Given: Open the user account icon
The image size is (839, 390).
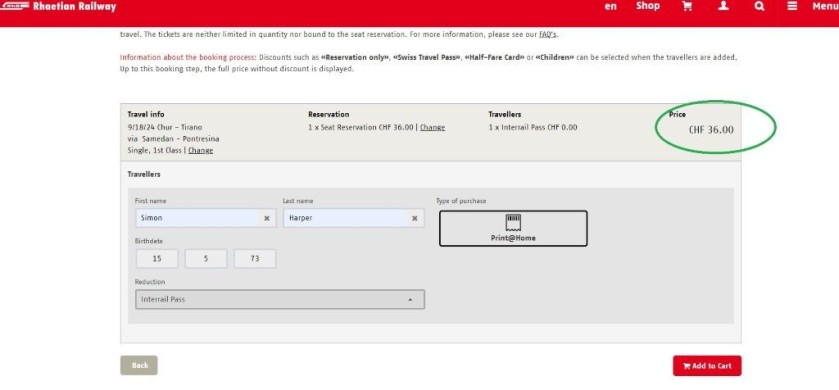Looking at the screenshot, I should pos(723,6).
